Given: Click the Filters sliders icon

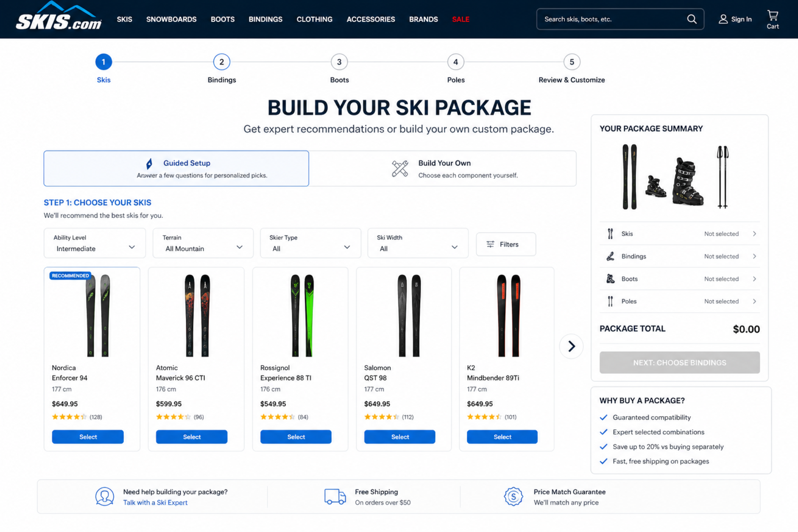Looking at the screenshot, I should (x=490, y=244).
